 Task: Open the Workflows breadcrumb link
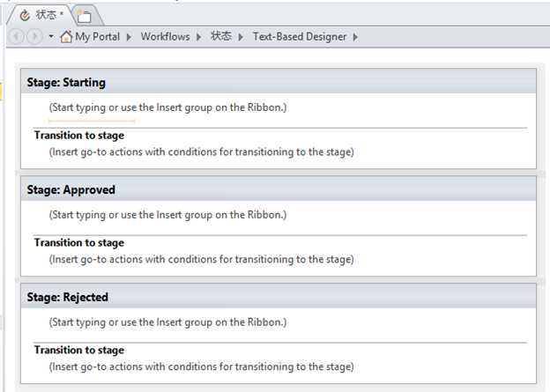pos(165,36)
